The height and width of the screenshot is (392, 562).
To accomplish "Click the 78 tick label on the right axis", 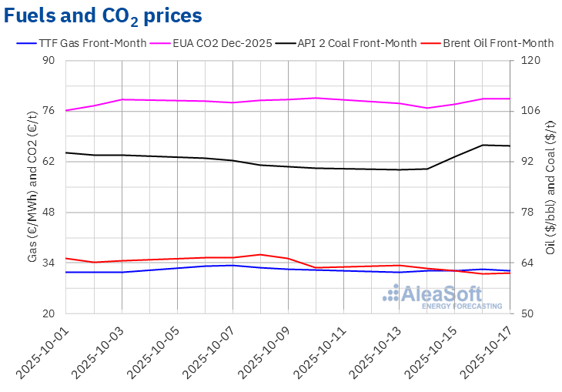I will click(529, 212).
